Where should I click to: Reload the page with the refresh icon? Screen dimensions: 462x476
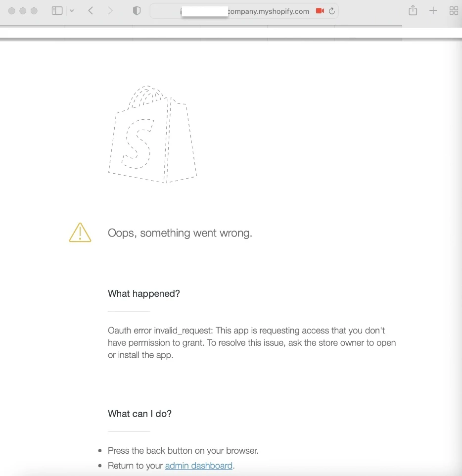332,11
